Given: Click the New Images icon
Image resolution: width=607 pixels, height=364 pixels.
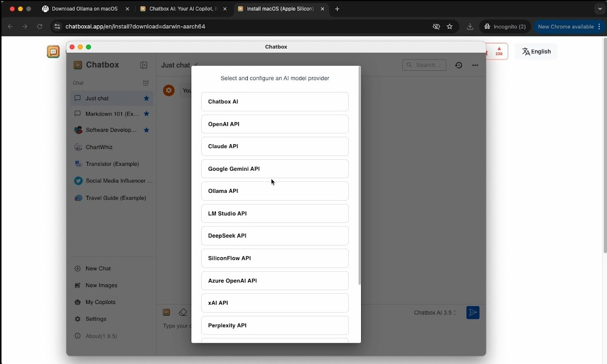Looking at the screenshot, I should [77, 285].
